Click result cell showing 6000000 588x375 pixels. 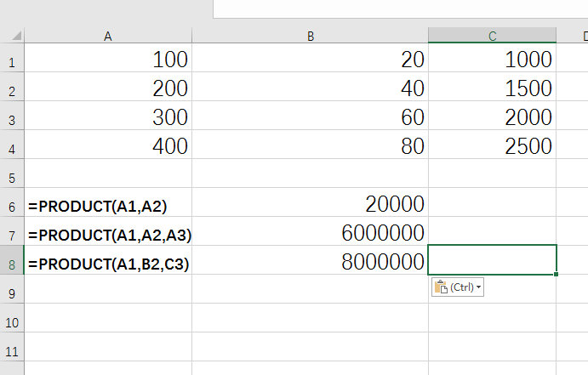[310, 231]
